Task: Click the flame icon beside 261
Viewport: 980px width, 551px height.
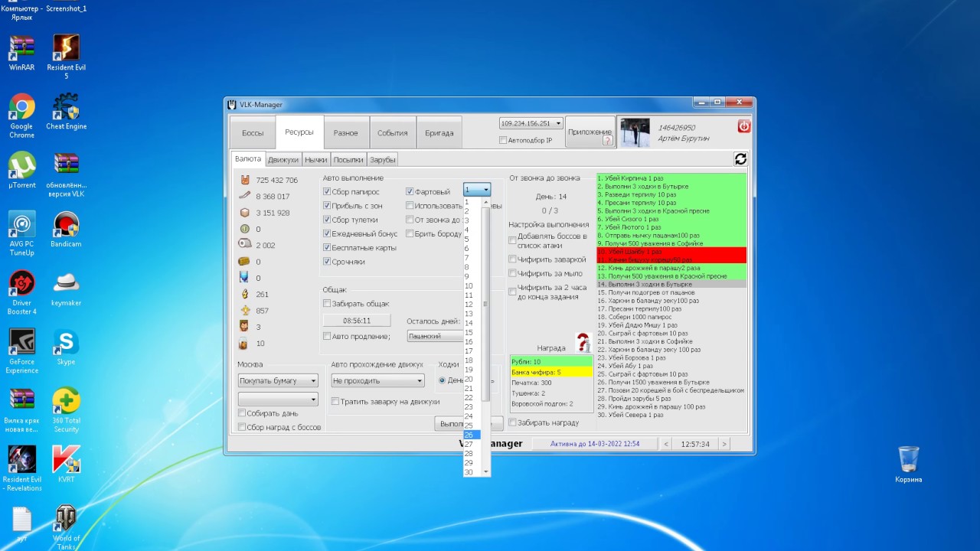Action: coord(245,294)
